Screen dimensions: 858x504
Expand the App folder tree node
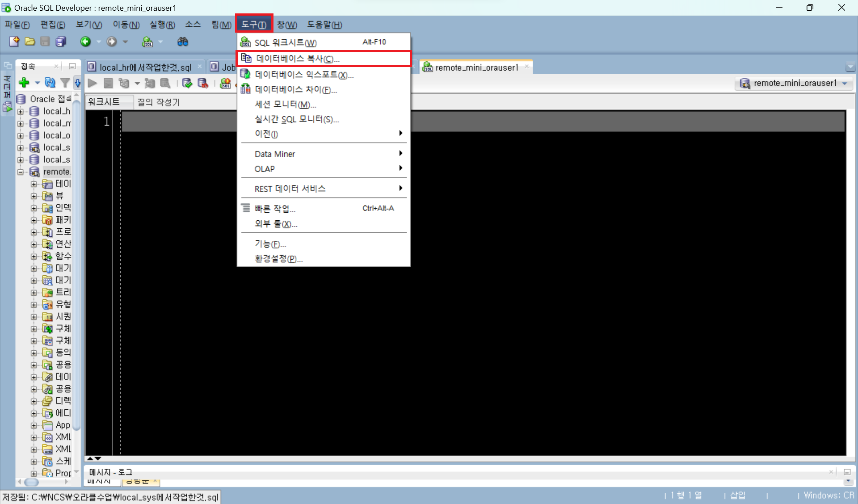tap(34, 425)
